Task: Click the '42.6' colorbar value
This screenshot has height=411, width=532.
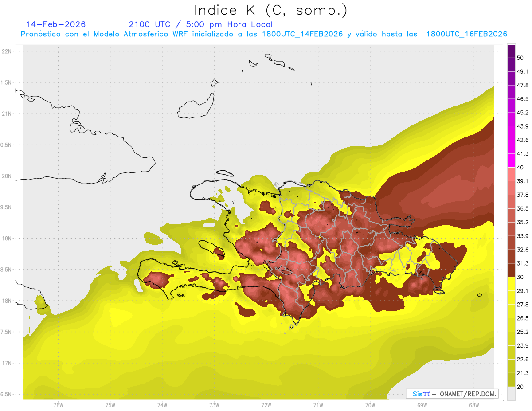Action: point(523,140)
